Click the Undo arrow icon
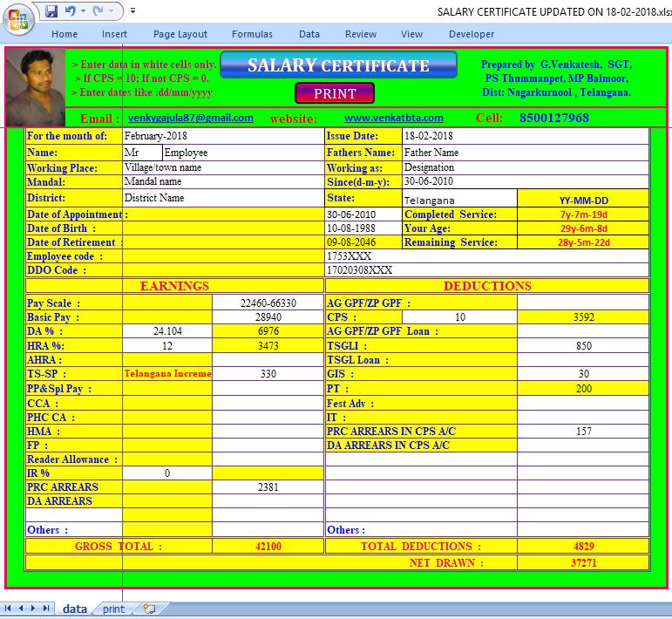This screenshot has height=619, width=672. pyautogui.click(x=71, y=10)
